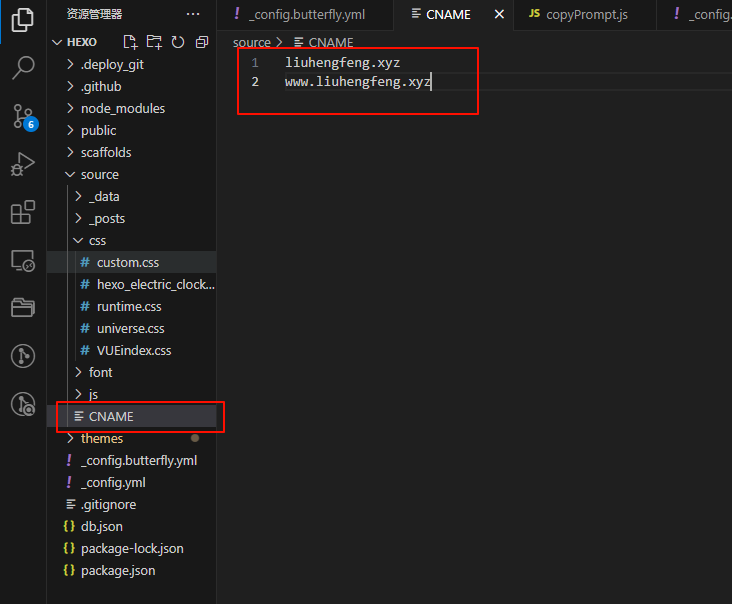Viewport: 732px width, 604px height.
Task: Expand the node_modules folder
Action: [x=122, y=108]
